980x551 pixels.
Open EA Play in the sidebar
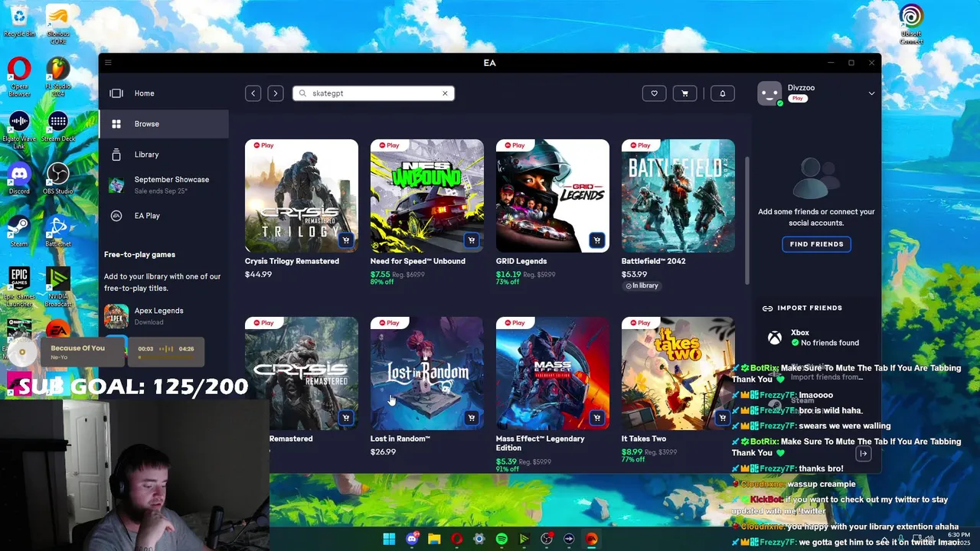point(164,216)
